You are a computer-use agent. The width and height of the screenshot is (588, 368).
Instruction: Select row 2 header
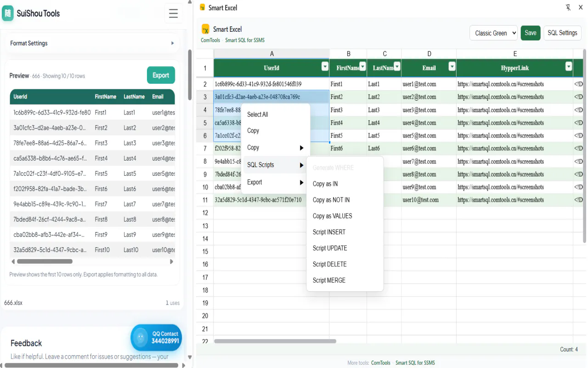point(205,84)
